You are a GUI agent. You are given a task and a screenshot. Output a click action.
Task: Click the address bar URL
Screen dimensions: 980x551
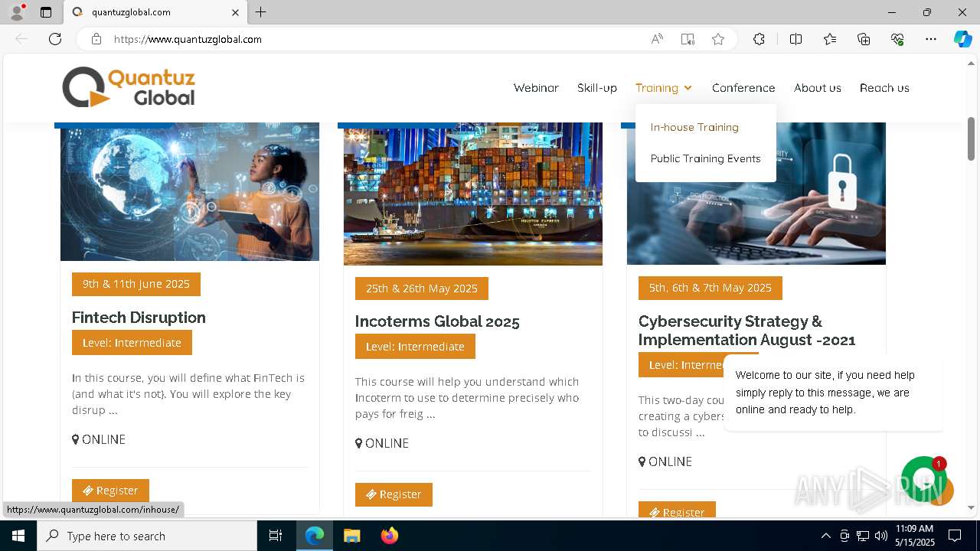[188, 39]
